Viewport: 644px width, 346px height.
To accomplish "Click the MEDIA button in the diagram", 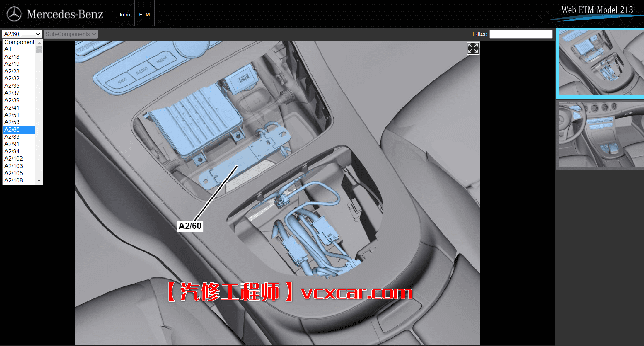I will (162, 60).
